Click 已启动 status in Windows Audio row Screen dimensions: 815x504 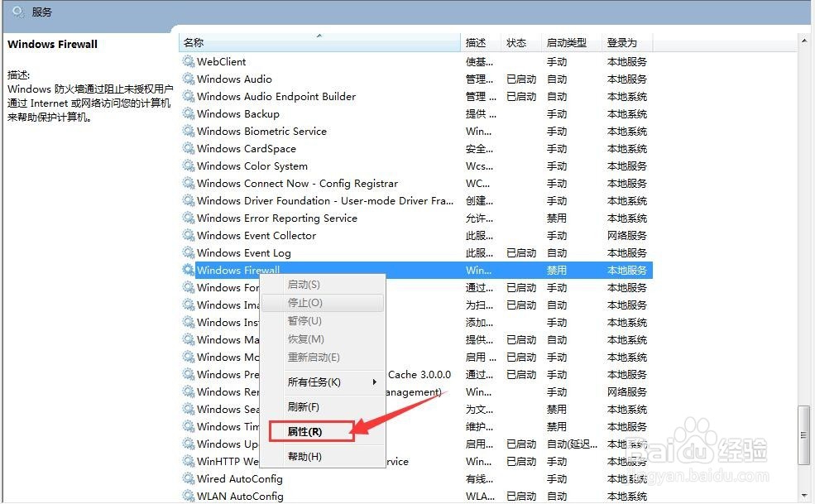(x=521, y=79)
